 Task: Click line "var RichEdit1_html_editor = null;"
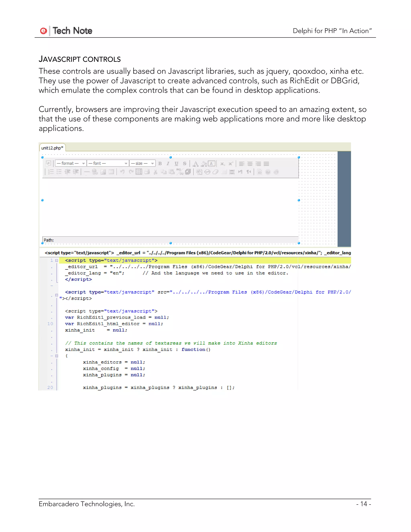tap(114, 324)
